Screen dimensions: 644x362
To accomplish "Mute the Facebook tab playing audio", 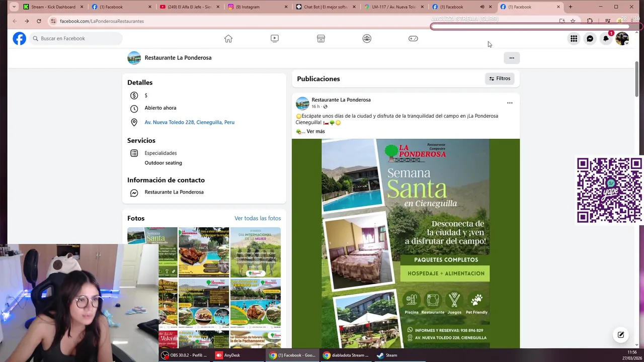I will pyautogui.click(x=482, y=7).
